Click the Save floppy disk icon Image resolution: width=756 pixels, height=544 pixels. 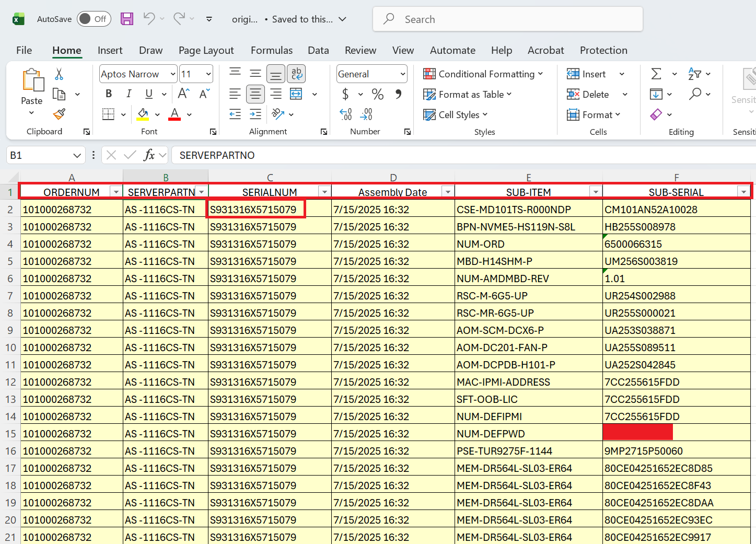[127, 19]
